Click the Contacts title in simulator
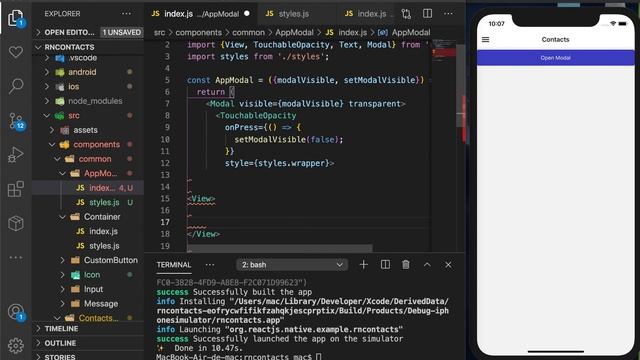640x360 pixels. pos(555,40)
